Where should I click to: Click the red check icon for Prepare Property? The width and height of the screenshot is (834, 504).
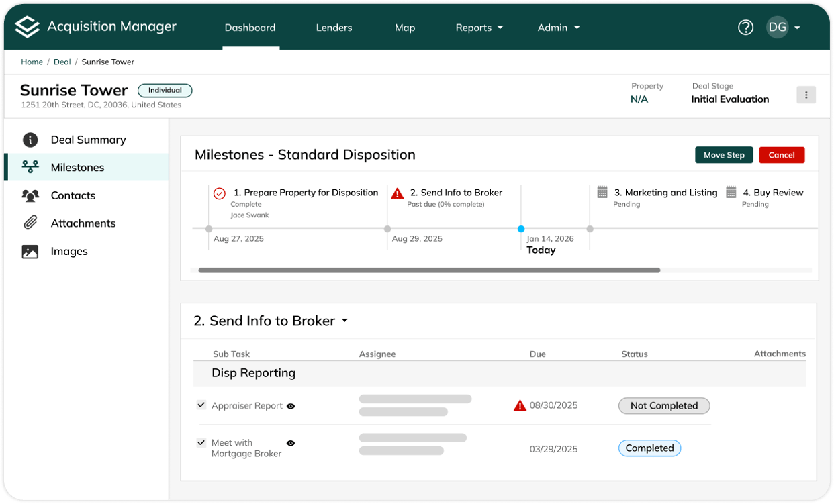tap(220, 193)
